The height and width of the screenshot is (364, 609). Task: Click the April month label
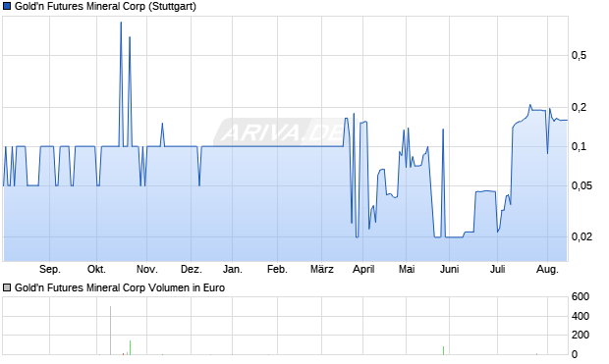(x=363, y=269)
